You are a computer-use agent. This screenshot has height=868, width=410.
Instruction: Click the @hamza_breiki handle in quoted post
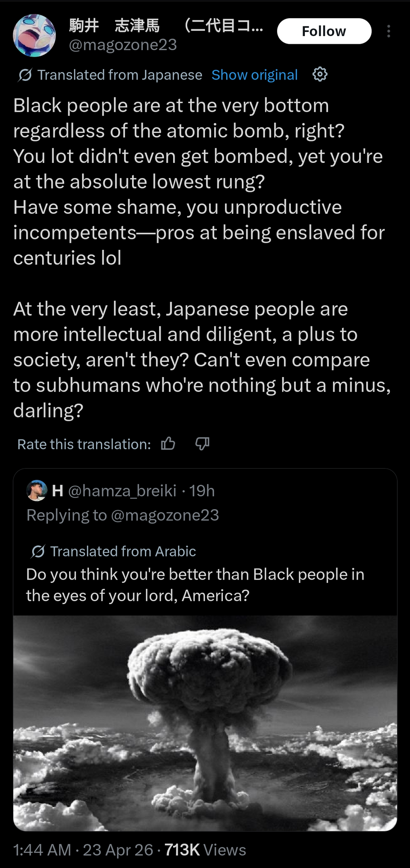122,491
